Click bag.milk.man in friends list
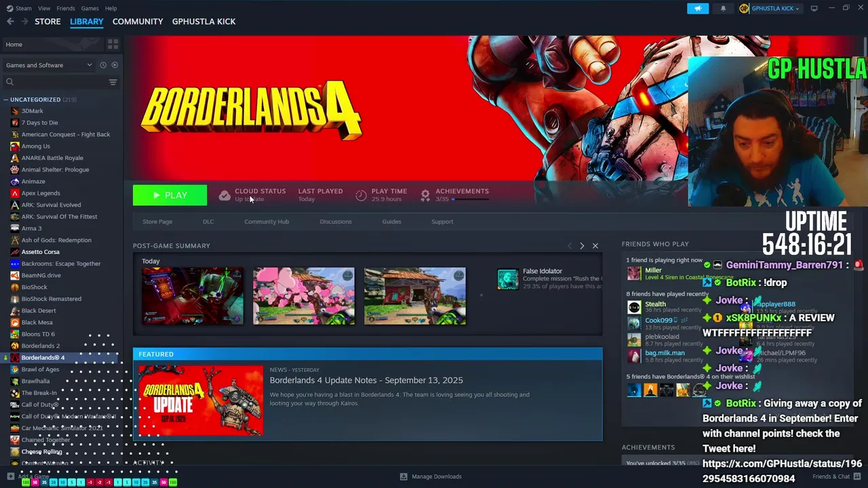Viewport: 868px width, 488px height. (665, 353)
